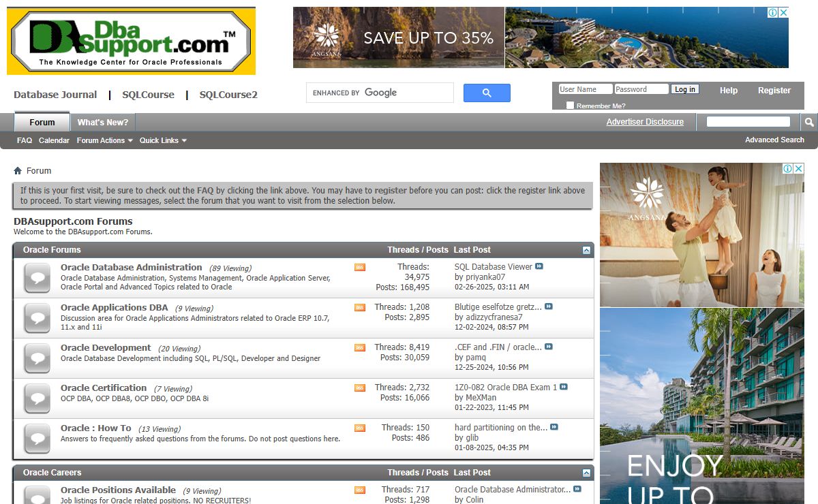Viewport: 818px width, 504px height.
Task: Click forum status icon for Oracle Development
Action: click(x=37, y=358)
